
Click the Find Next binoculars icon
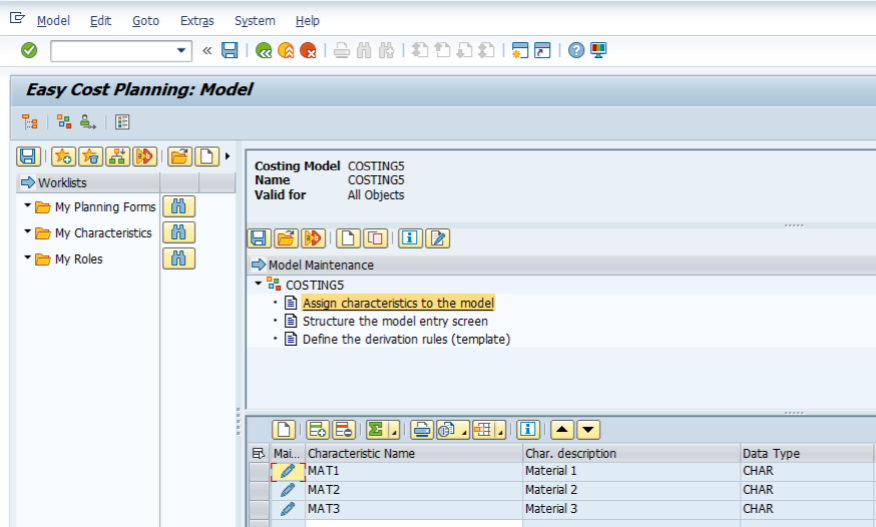click(386, 50)
